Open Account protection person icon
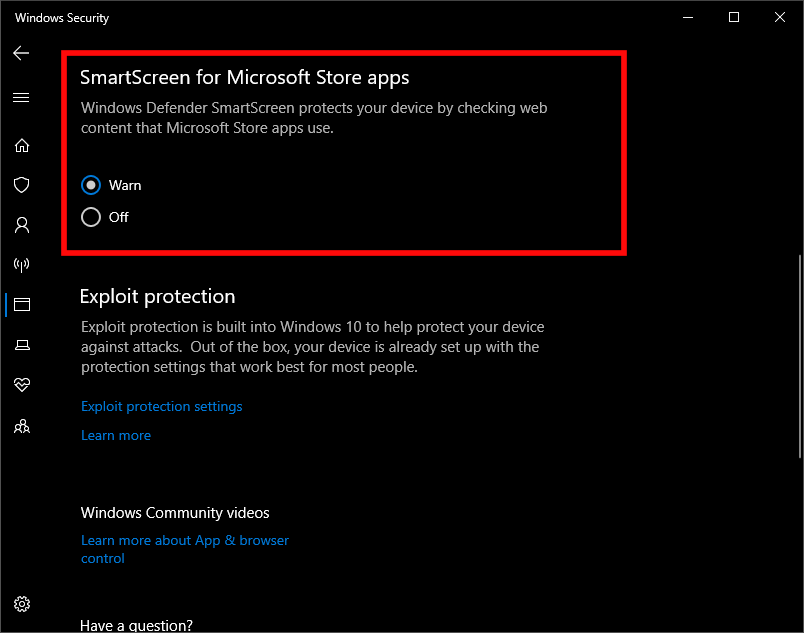The image size is (804, 633). pos(21,225)
